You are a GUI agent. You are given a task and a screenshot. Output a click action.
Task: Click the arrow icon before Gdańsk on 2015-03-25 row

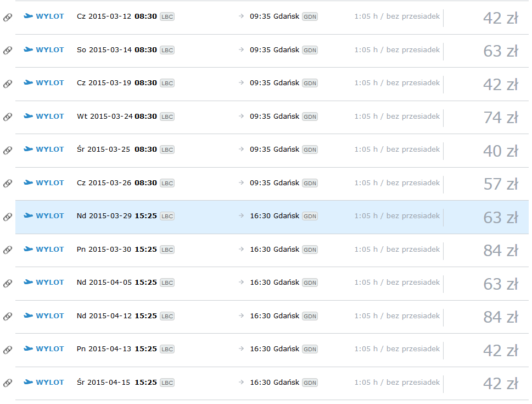[241, 149]
